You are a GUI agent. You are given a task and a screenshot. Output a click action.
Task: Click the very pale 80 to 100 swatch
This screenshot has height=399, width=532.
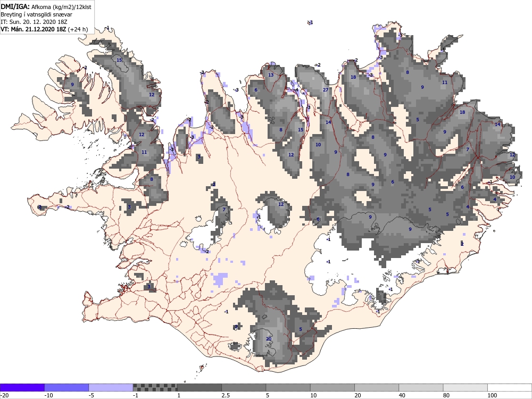coord(465,387)
